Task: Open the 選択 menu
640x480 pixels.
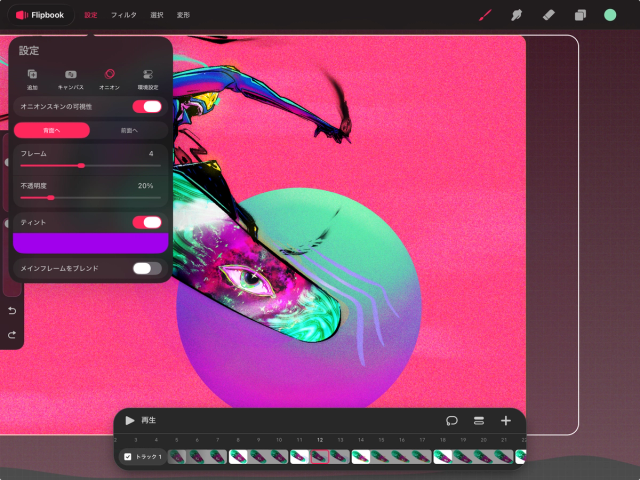Action: coord(157,15)
